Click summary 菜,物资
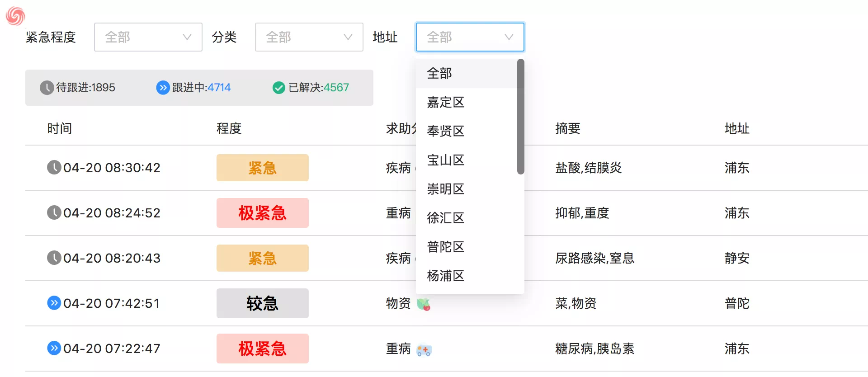Viewport: 868px width, 377px height. pos(576,303)
